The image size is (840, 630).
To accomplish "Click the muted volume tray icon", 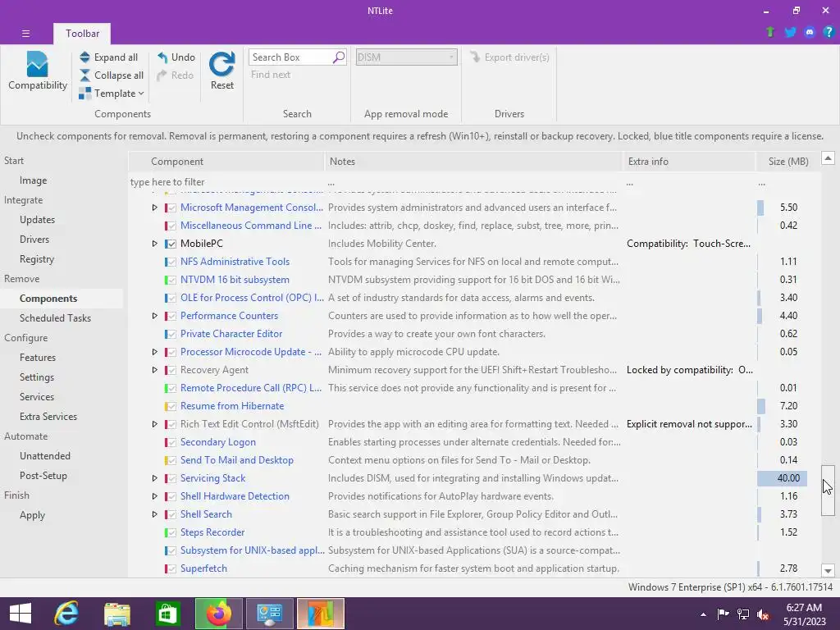I will [x=764, y=614].
